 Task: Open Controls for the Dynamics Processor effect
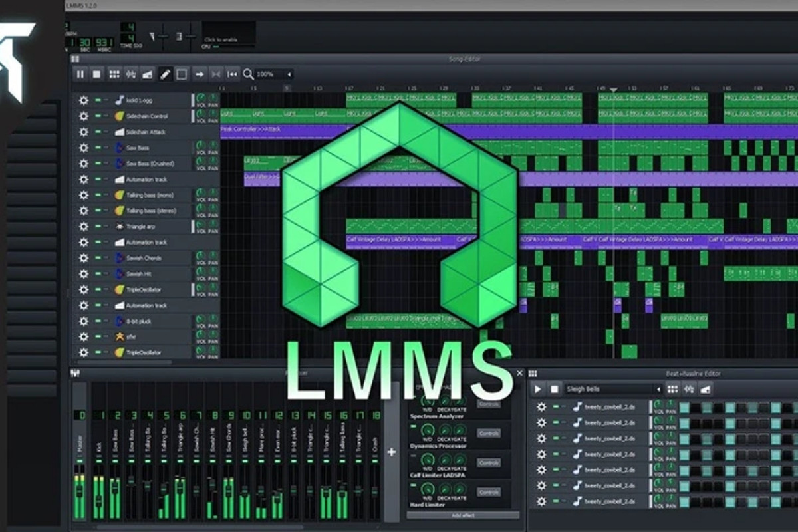[x=489, y=433]
